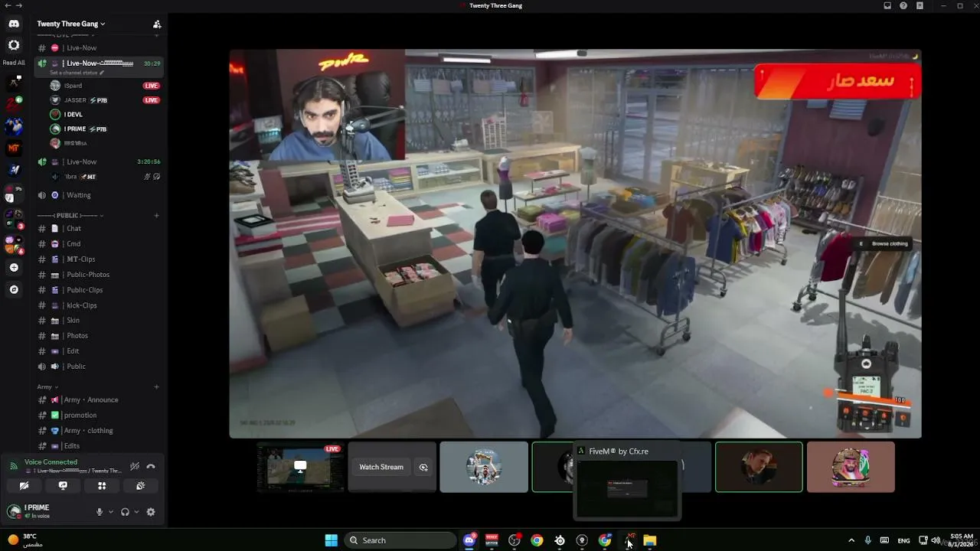The width and height of the screenshot is (980, 551).
Task: Open Inbox icon in Discord title bar
Action: [x=887, y=5]
